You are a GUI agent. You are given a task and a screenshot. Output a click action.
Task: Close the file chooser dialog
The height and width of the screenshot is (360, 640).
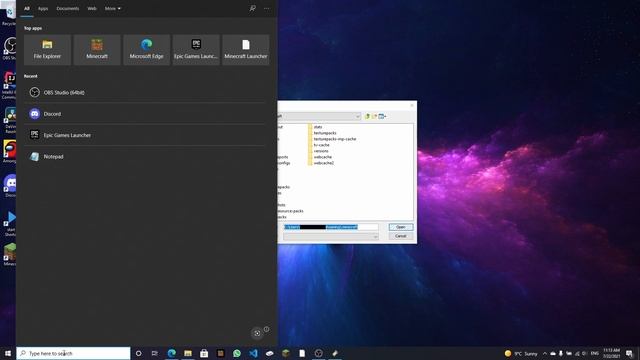(x=411, y=105)
